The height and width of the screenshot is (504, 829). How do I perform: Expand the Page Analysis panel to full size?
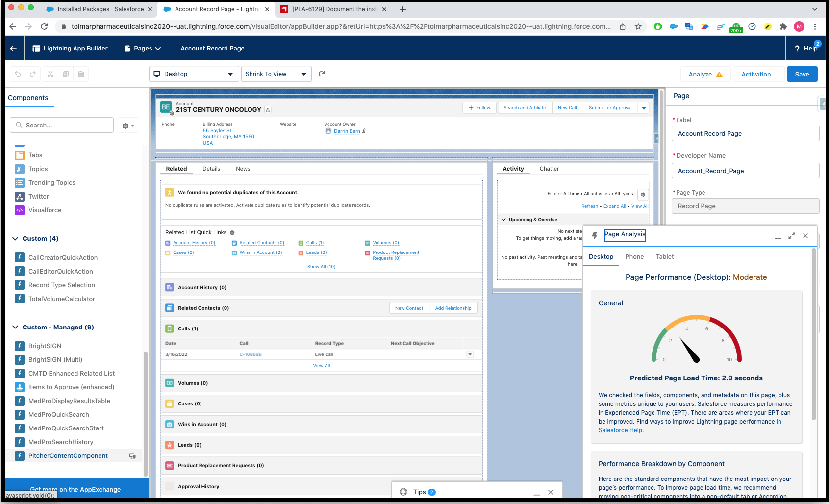[x=791, y=236]
